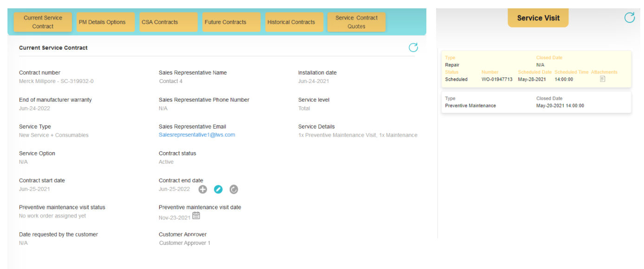Open calendar for preventive maintenance visit date
Image resolution: width=644 pixels, height=269 pixels.
coord(196,216)
